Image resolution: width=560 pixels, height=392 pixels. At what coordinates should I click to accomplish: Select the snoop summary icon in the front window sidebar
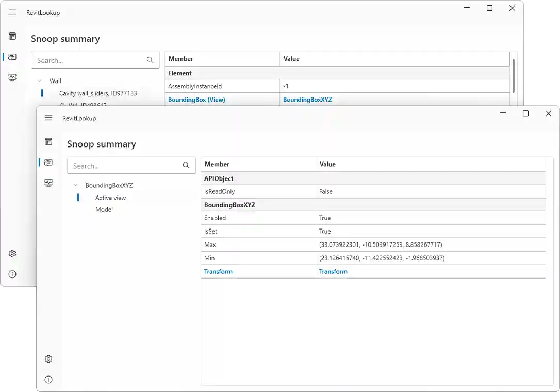point(48,162)
